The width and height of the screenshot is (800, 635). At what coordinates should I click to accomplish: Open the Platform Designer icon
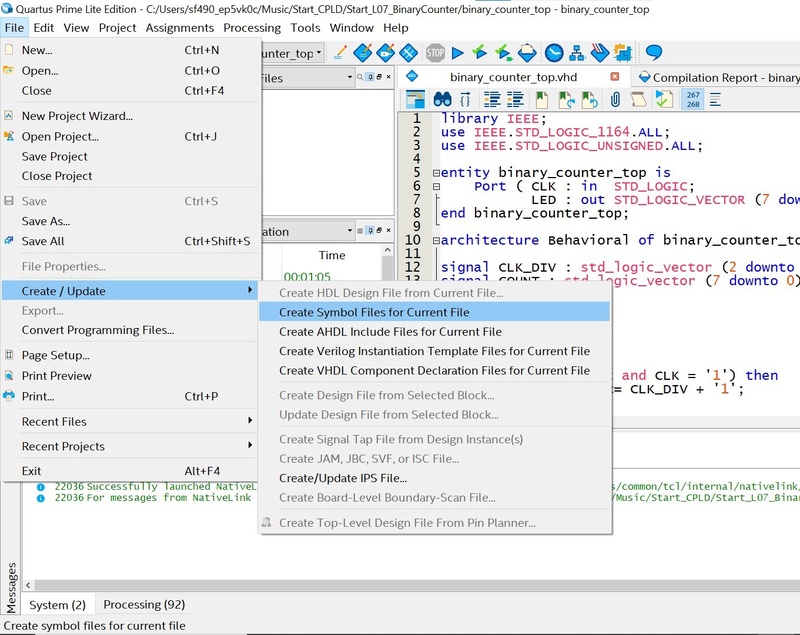pos(622,53)
